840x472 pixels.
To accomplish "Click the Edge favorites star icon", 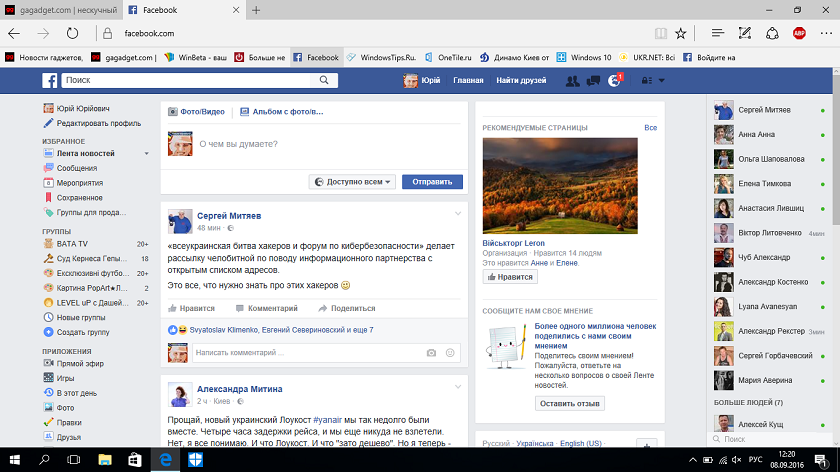I will [x=680, y=33].
